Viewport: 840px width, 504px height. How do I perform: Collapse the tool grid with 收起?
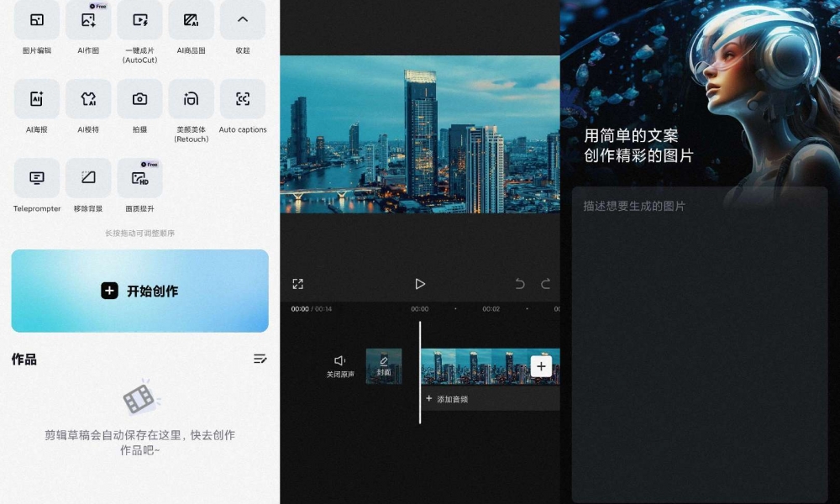pyautogui.click(x=243, y=20)
